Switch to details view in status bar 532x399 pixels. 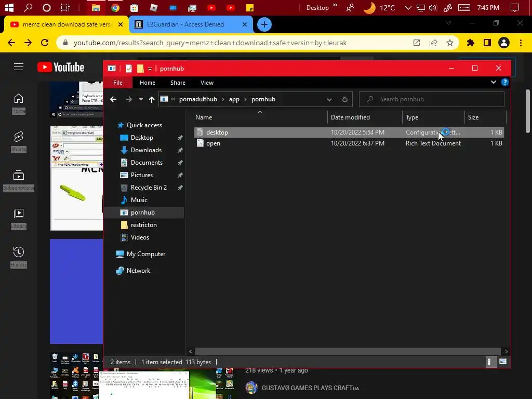489,362
